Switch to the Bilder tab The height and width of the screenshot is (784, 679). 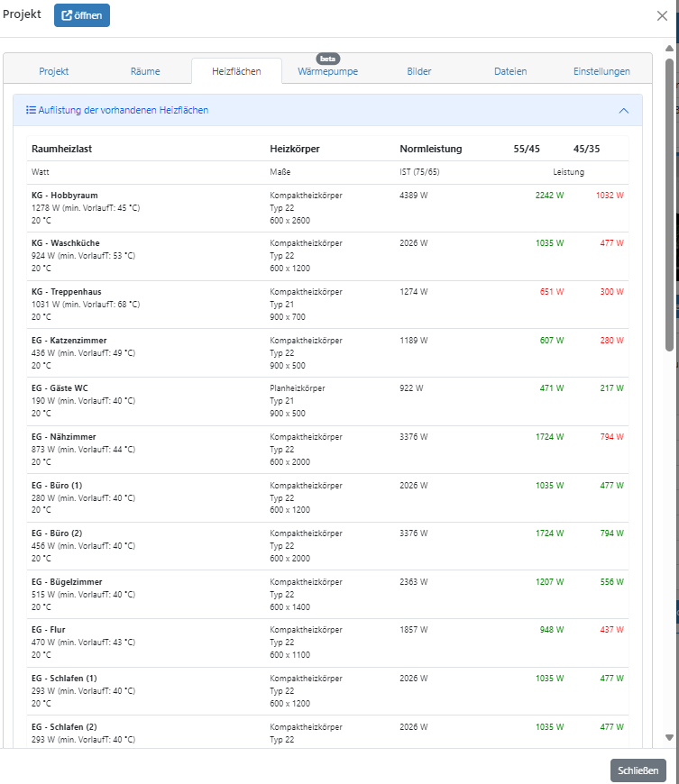point(418,71)
